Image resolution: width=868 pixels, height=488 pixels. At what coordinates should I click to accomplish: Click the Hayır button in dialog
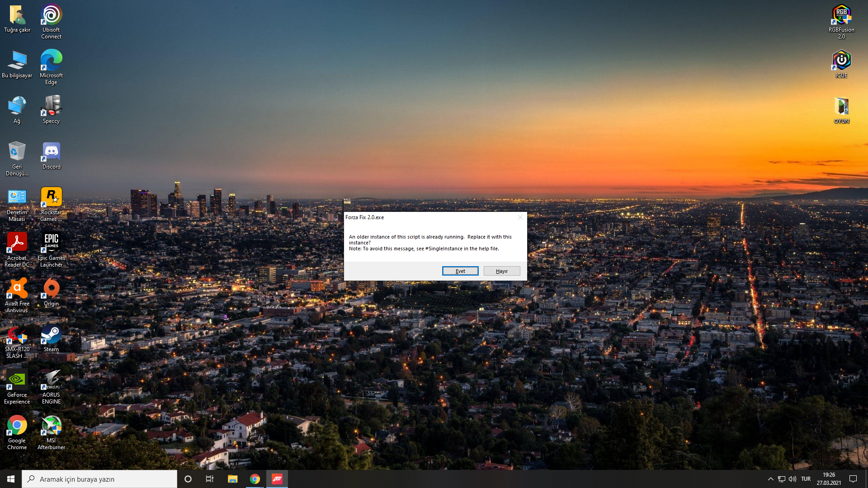(x=501, y=271)
